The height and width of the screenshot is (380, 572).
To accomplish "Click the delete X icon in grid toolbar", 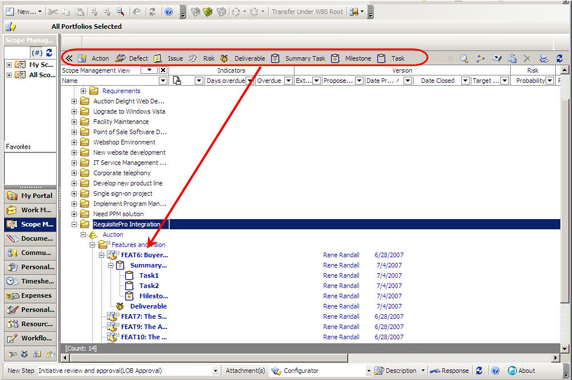I will tap(527, 58).
